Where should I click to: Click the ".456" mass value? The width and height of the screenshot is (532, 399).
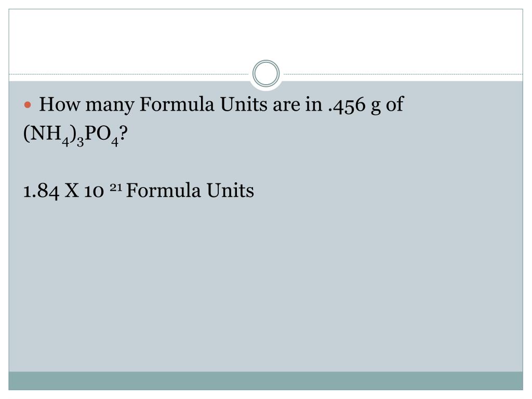click(x=347, y=105)
